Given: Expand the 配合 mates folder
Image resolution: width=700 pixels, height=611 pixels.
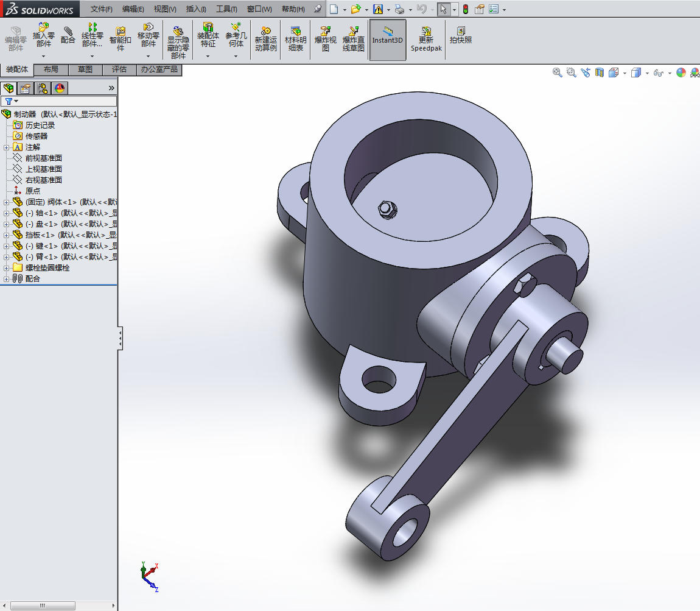Looking at the screenshot, I should pos(6,279).
